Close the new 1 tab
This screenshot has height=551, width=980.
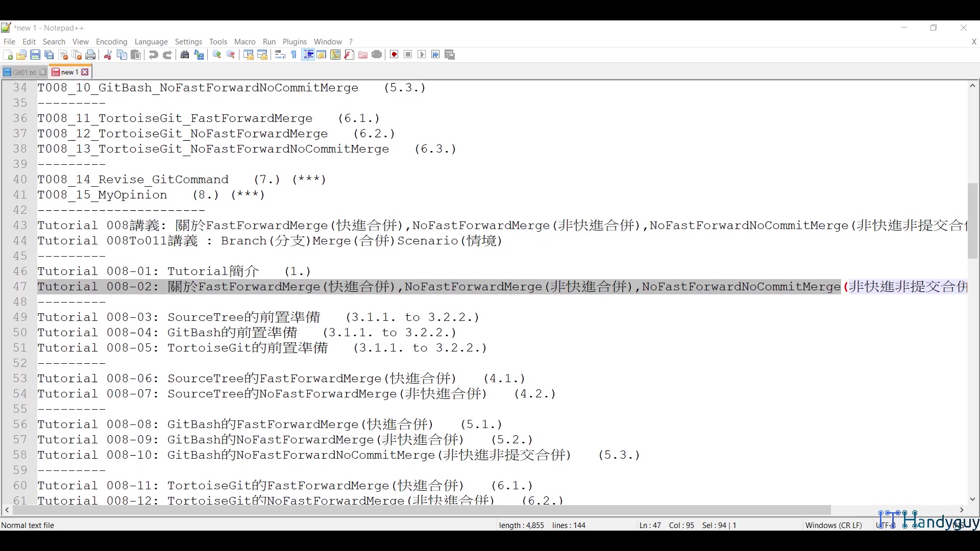click(85, 72)
